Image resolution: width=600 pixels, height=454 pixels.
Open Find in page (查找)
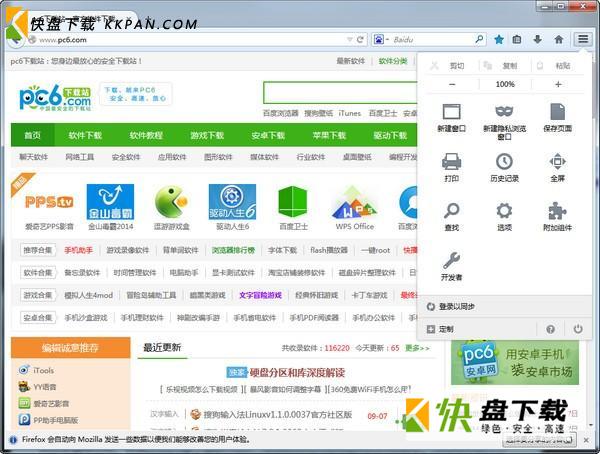pos(452,217)
